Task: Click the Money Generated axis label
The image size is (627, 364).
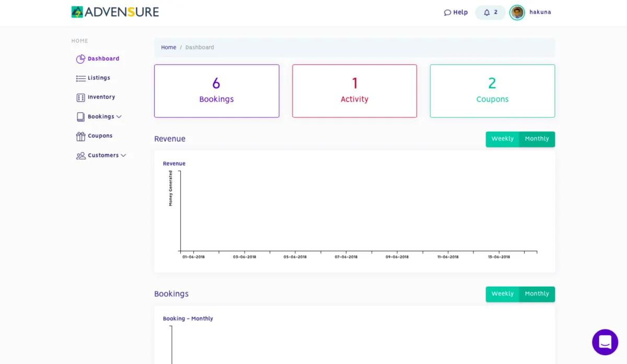Action: coord(171,189)
